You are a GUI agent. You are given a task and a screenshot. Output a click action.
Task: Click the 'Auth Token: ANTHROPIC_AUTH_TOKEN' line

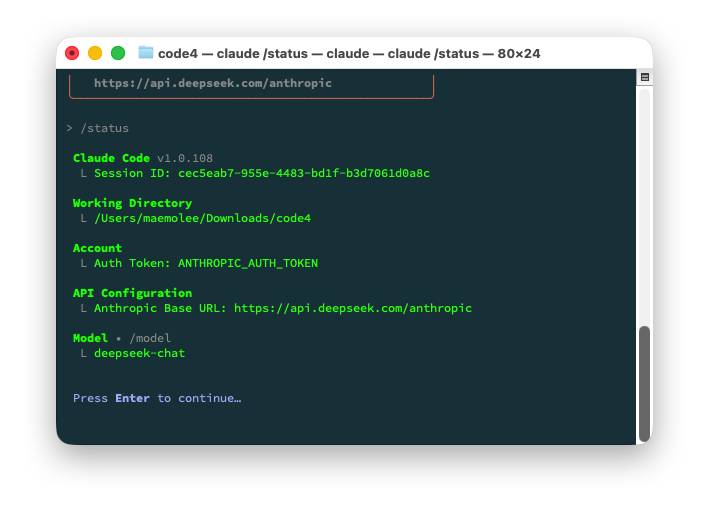pos(206,263)
